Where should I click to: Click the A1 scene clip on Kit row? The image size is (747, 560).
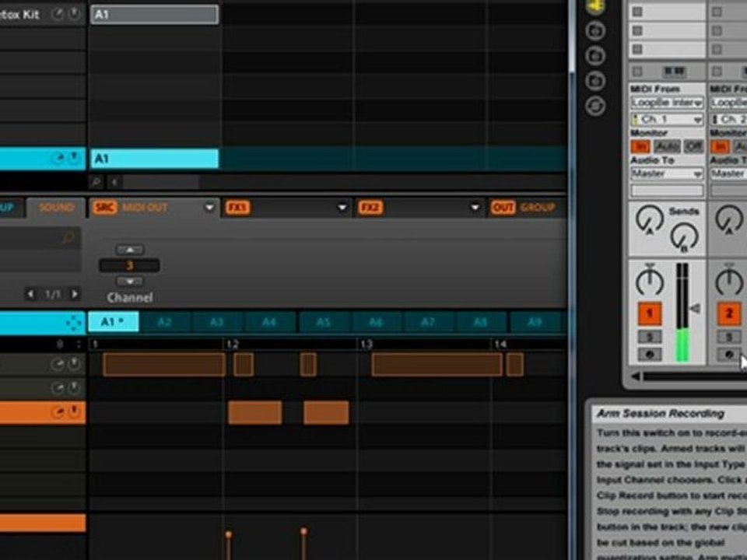[154, 14]
